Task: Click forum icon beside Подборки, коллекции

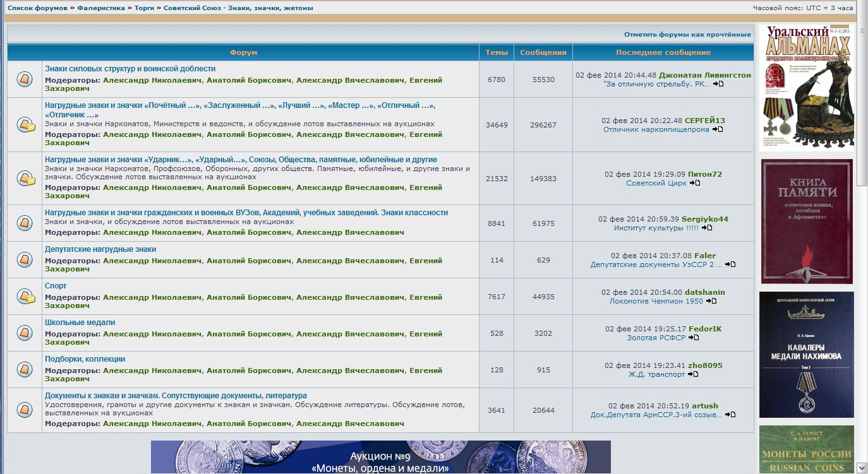Action: [25, 369]
